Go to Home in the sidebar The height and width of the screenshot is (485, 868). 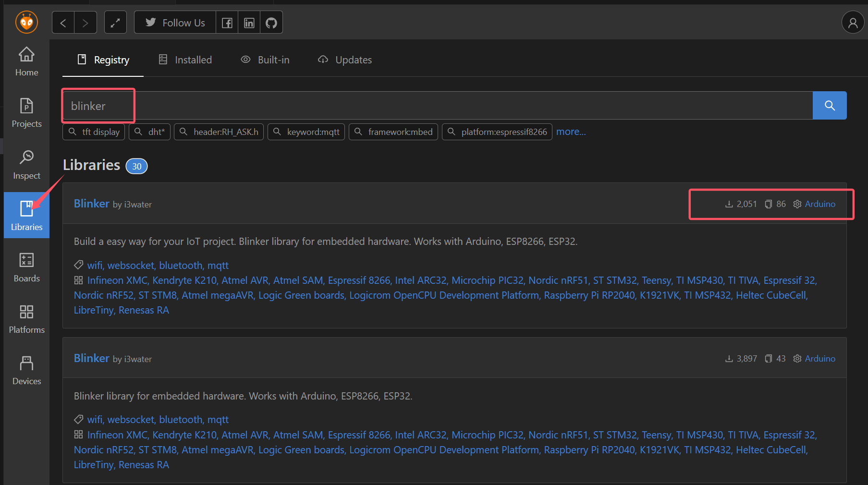pyautogui.click(x=26, y=61)
